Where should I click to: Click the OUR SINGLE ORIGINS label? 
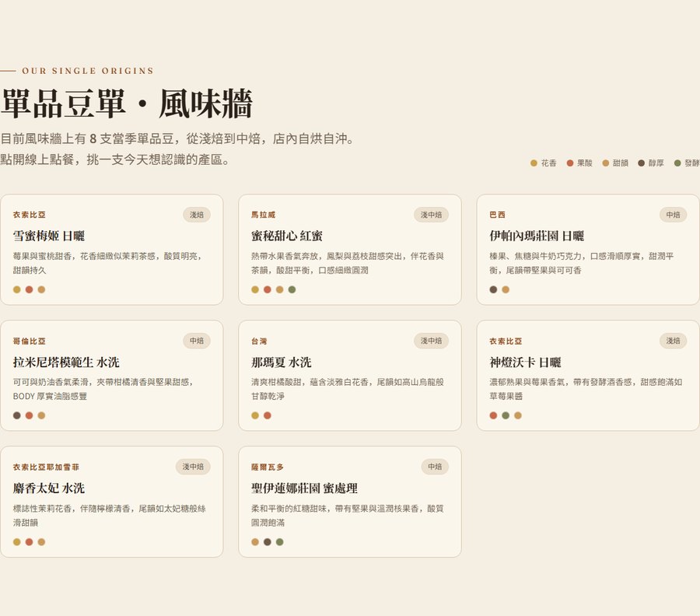(x=87, y=71)
